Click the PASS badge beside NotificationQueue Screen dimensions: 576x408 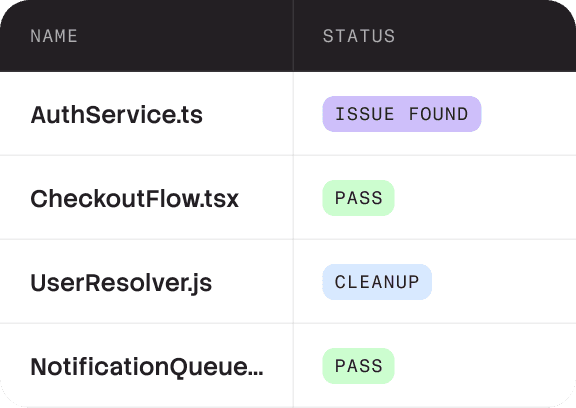click(x=359, y=366)
